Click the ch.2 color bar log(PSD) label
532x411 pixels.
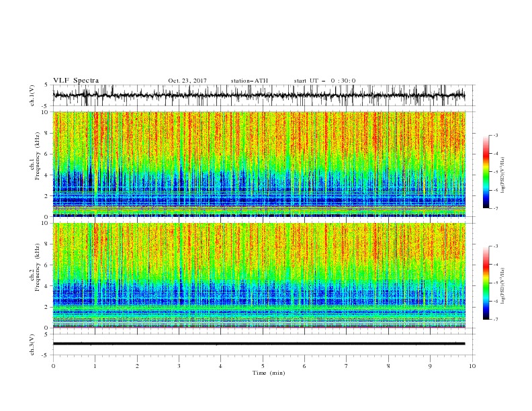(x=503, y=286)
